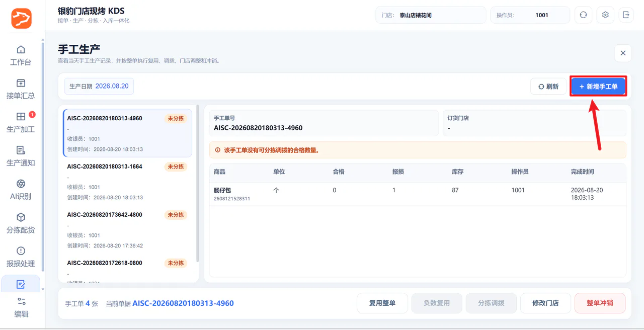Click the 操作员 1001 field
The image size is (644, 330).
coord(530,15)
